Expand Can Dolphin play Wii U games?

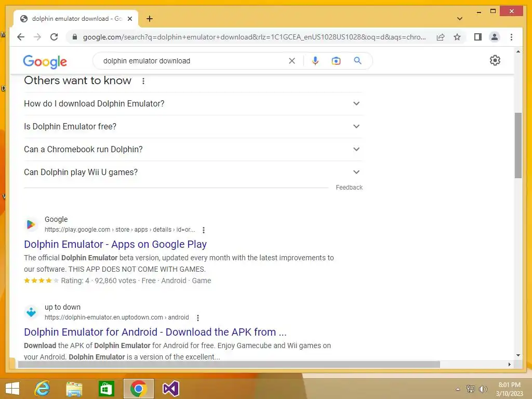(193, 172)
